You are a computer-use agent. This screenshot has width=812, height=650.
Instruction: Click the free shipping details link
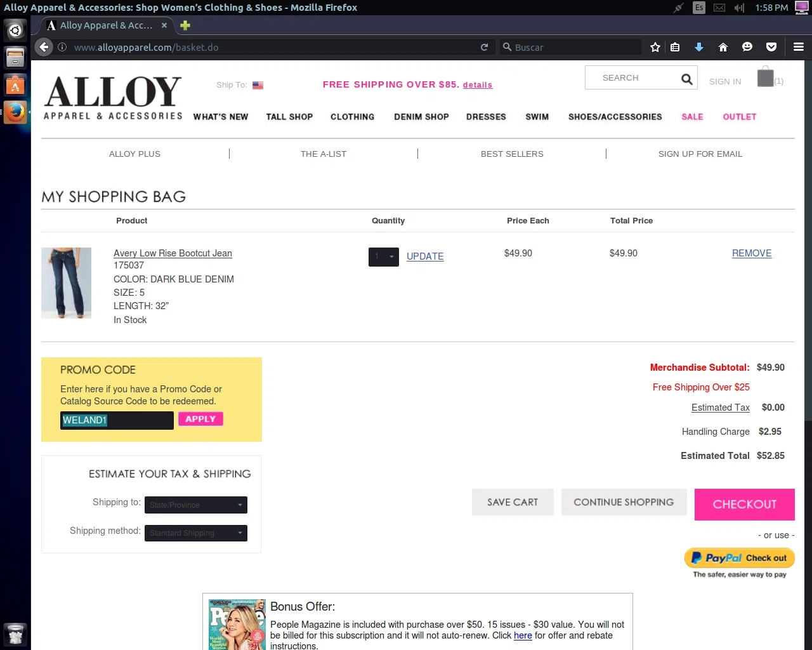[478, 85]
